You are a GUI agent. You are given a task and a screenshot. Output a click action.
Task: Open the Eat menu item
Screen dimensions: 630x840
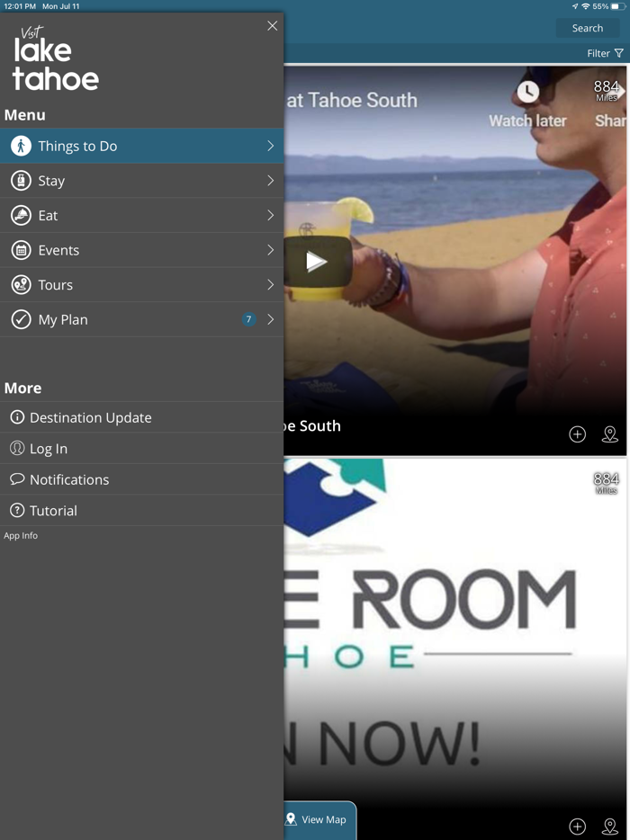[141, 215]
